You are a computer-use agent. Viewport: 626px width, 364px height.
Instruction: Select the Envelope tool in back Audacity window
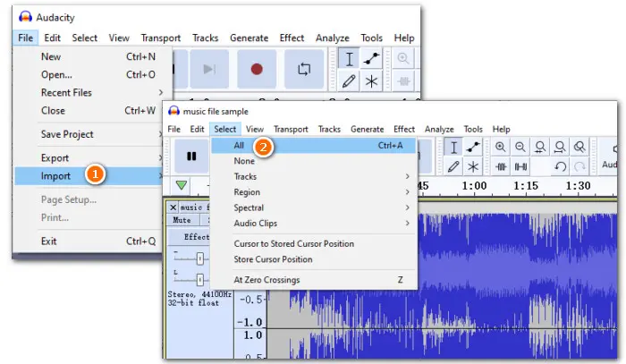click(x=372, y=59)
